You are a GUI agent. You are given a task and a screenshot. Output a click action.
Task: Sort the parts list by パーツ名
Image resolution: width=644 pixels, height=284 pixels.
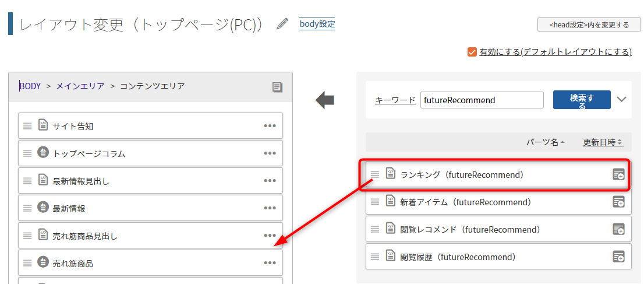pyautogui.click(x=546, y=142)
